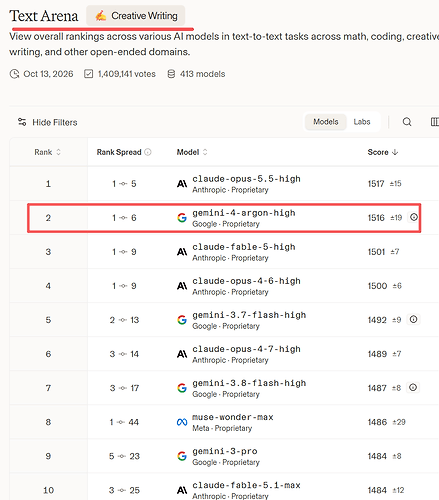Click the database icon beside 413 models
Viewport: 439px width, 500px height.
click(x=171, y=74)
